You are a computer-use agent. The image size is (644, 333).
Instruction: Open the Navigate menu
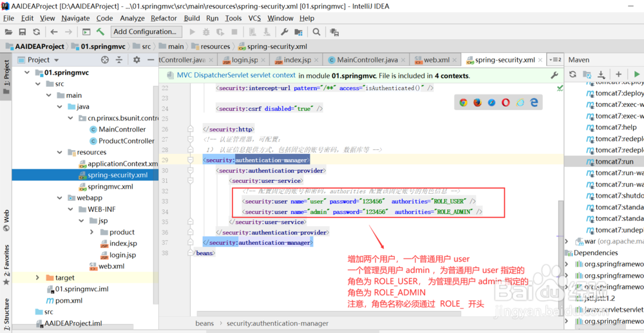(x=75, y=18)
